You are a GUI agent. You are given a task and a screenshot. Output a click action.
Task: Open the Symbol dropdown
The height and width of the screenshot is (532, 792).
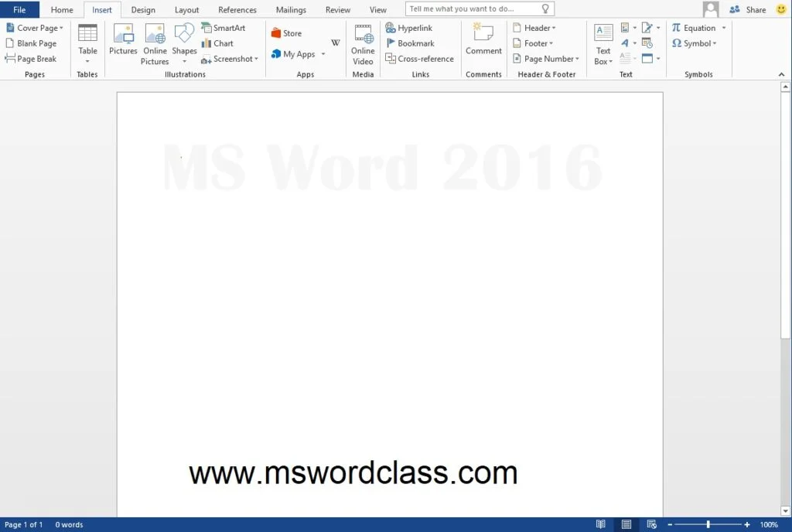[694, 43]
